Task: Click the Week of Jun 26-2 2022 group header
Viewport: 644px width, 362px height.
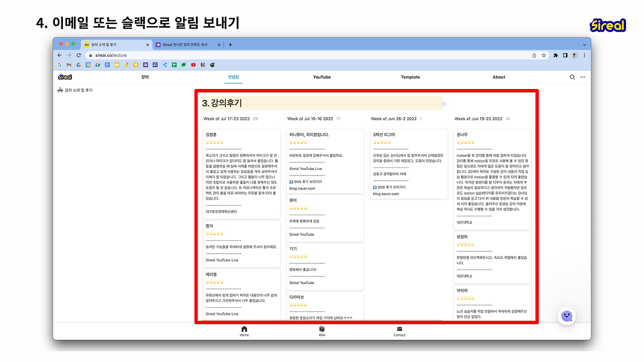Action: click(x=394, y=119)
